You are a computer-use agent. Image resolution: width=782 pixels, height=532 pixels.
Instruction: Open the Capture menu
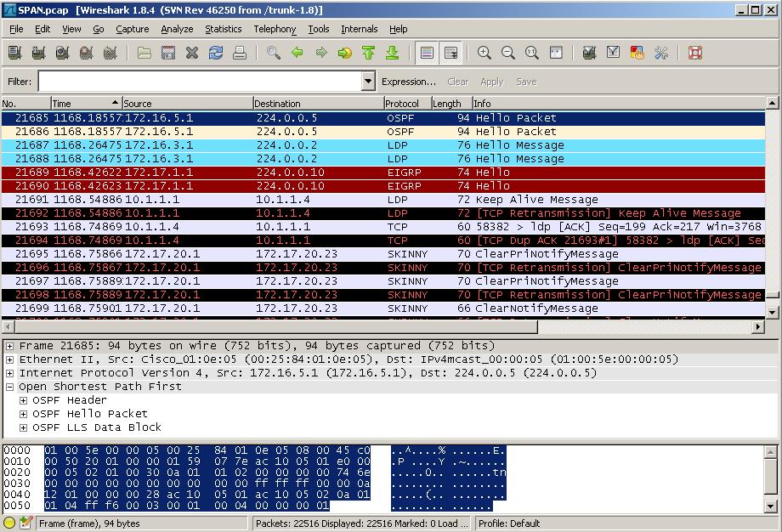132,29
